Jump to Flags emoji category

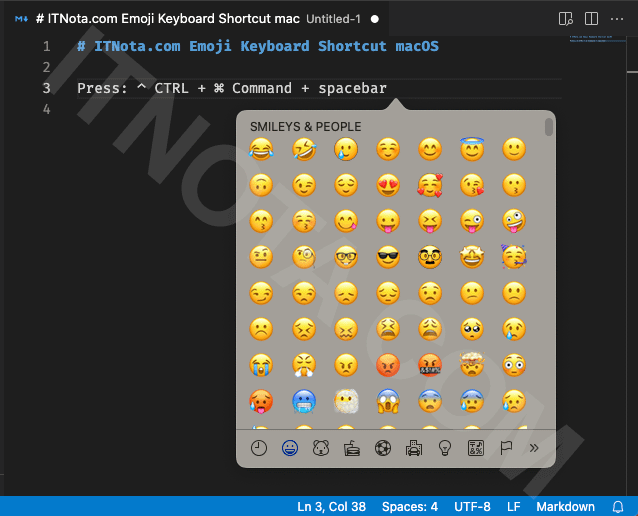click(x=506, y=448)
